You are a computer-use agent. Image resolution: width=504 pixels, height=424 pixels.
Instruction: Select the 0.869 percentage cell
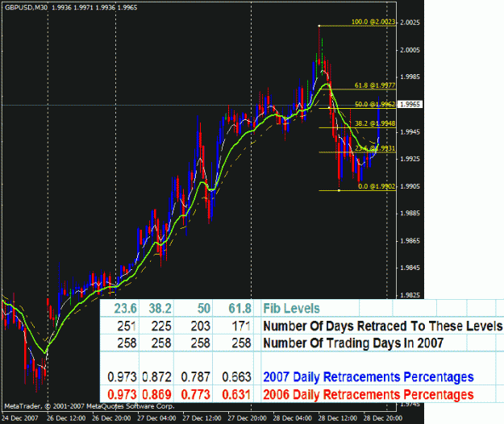click(156, 394)
